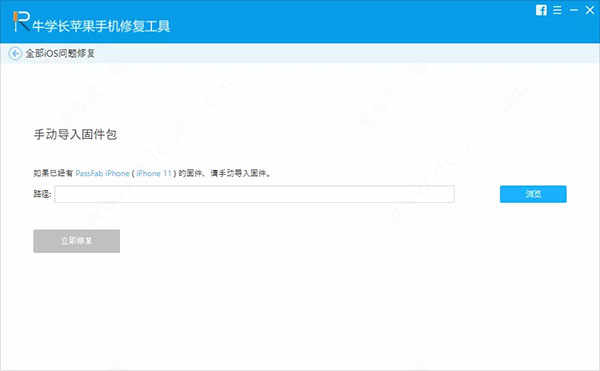Click the gray 立即修复 repair button
The height and width of the screenshot is (371, 600).
(77, 241)
